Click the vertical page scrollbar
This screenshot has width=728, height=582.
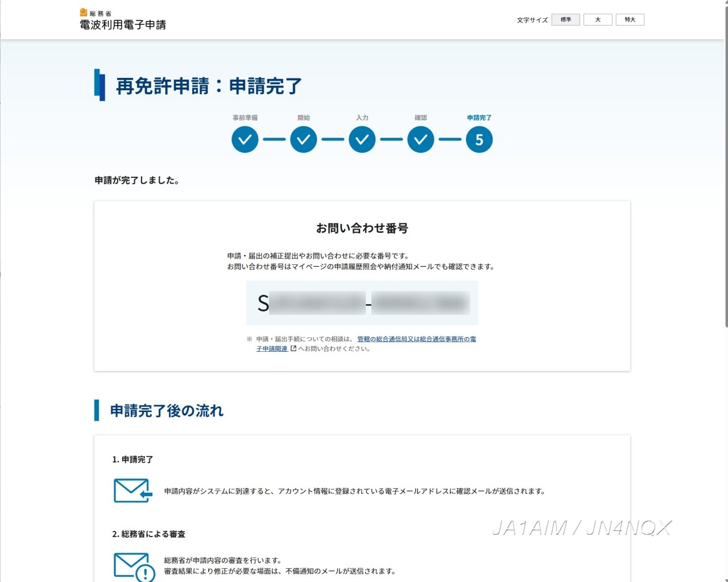tap(726, 171)
